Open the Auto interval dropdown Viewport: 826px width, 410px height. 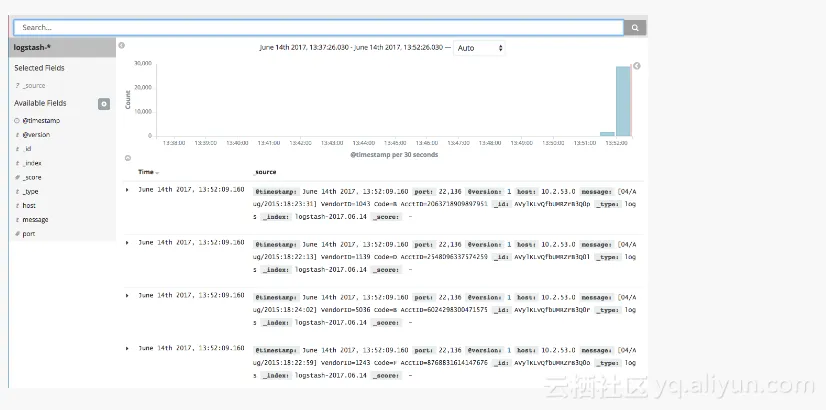pyautogui.click(x=479, y=48)
